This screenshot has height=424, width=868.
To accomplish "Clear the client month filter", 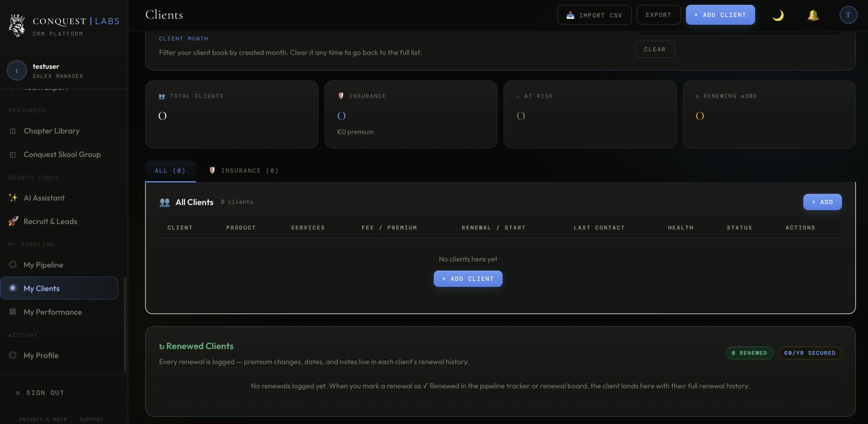I will coord(655,49).
